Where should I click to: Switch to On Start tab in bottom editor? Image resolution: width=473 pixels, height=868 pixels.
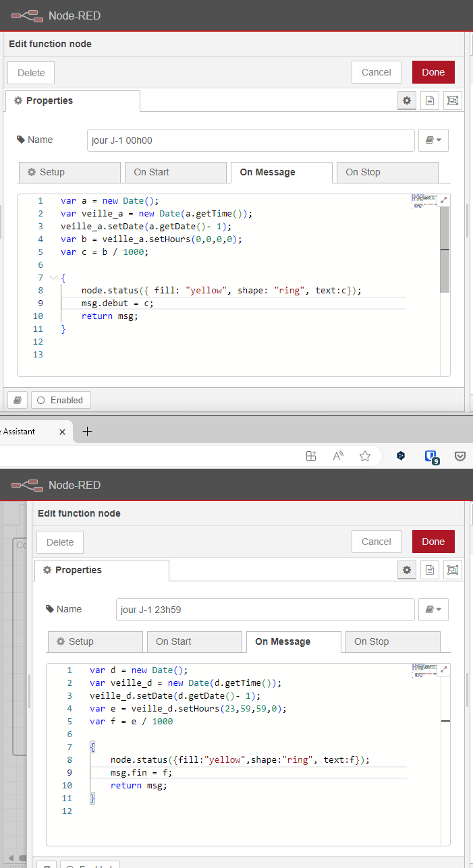(194, 641)
